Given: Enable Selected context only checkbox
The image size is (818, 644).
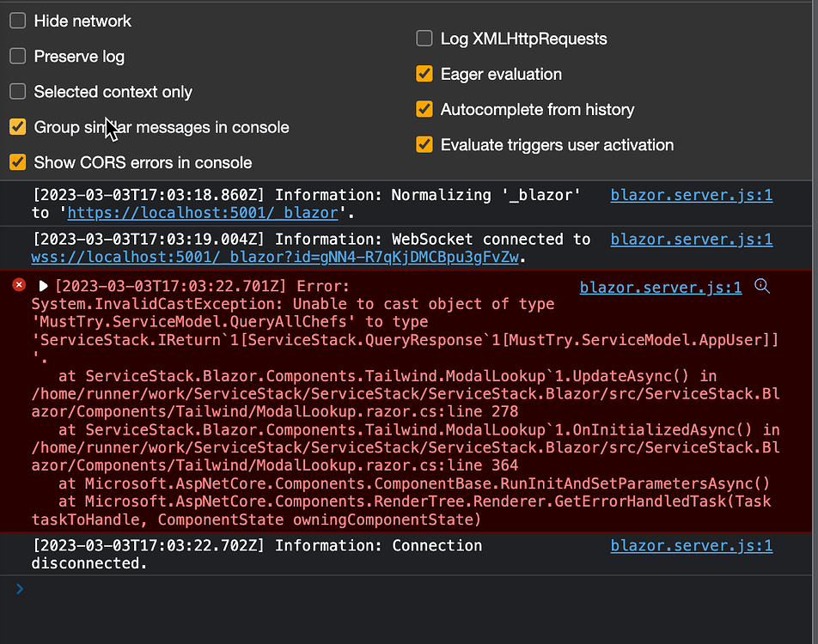Looking at the screenshot, I should 18,92.
